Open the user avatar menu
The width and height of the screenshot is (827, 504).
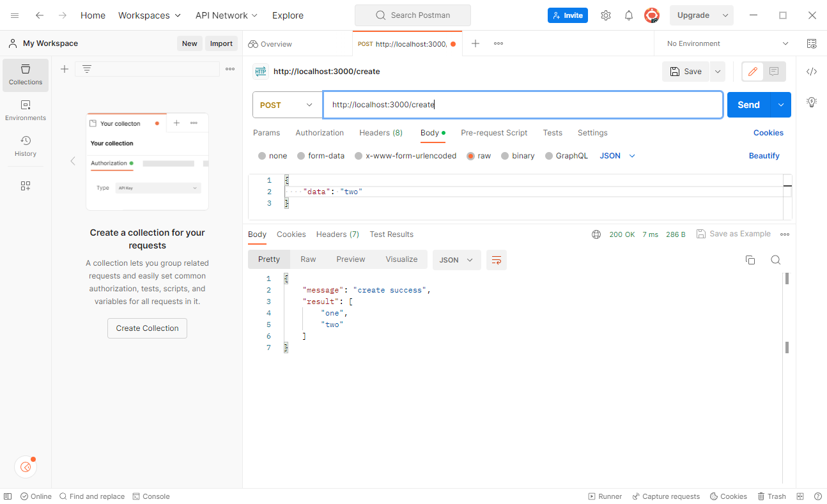(x=652, y=15)
